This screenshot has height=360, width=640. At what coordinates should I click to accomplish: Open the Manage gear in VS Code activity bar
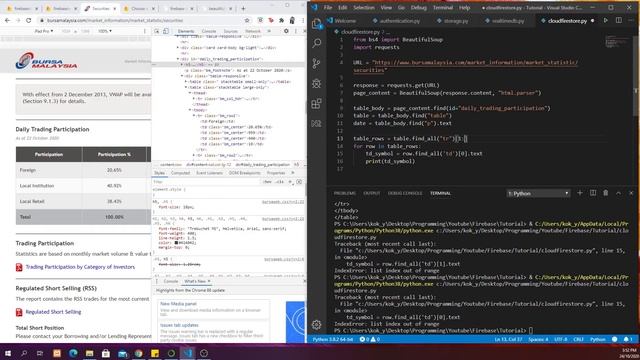pos(316,325)
